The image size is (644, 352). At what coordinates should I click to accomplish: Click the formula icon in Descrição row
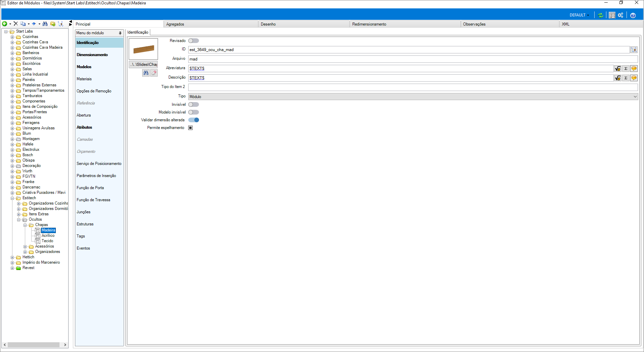point(618,78)
